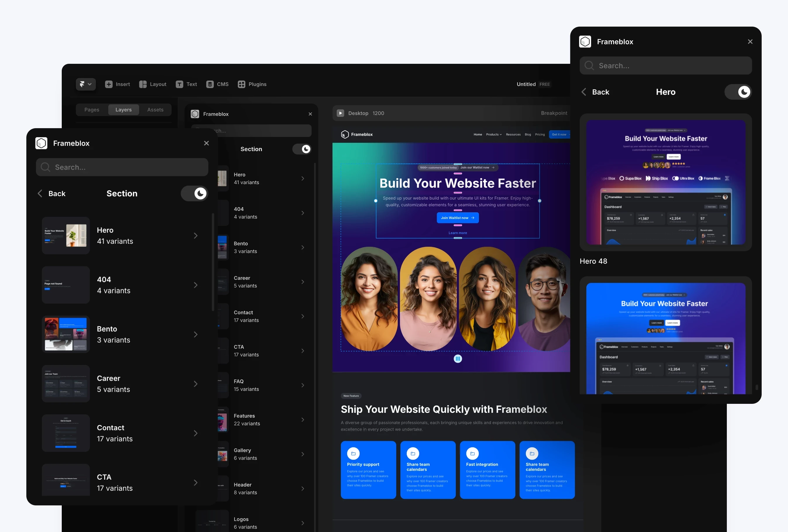The height and width of the screenshot is (532, 788).
Task: Click the Get it now button
Action: pos(560,135)
